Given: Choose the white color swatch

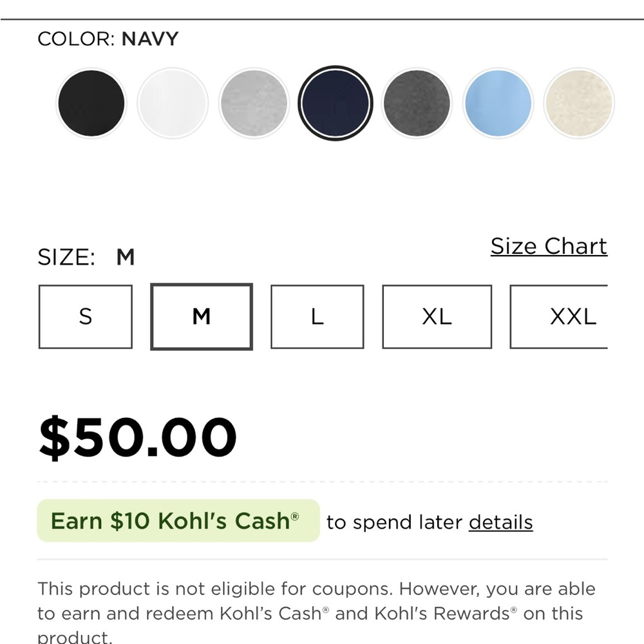Looking at the screenshot, I should 173,103.
